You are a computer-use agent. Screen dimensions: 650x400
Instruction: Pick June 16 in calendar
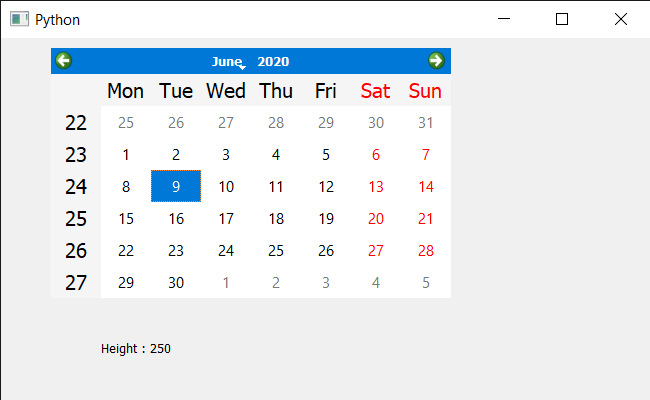click(x=176, y=218)
